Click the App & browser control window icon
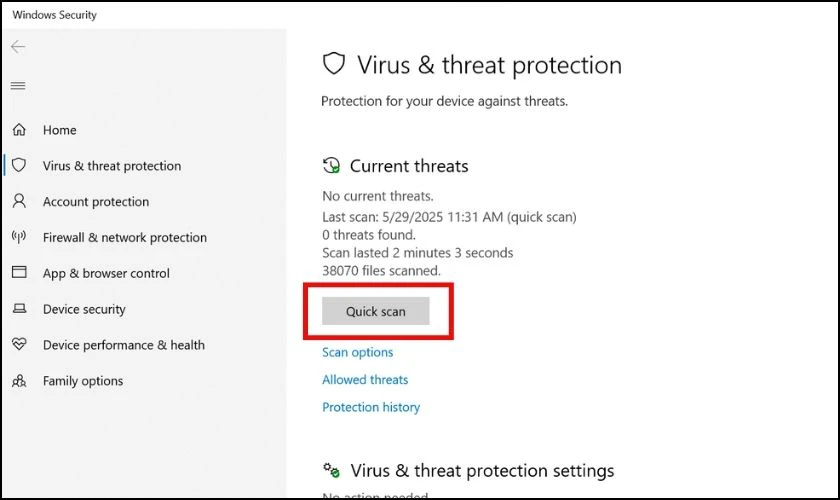 19,272
